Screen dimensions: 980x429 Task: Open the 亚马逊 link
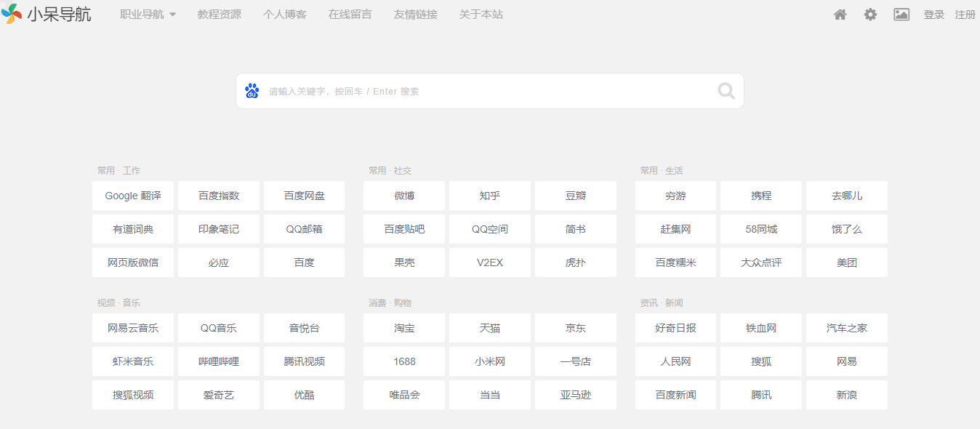tap(576, 395)
